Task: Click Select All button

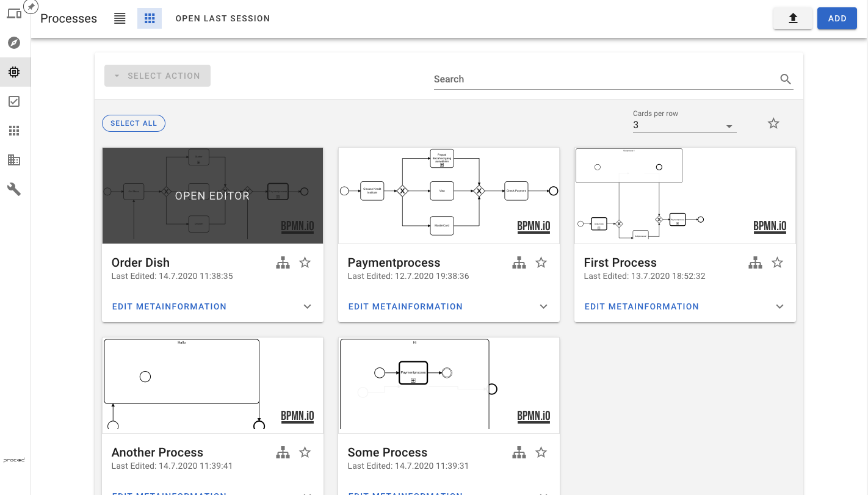Action: (x=134, y=123)
